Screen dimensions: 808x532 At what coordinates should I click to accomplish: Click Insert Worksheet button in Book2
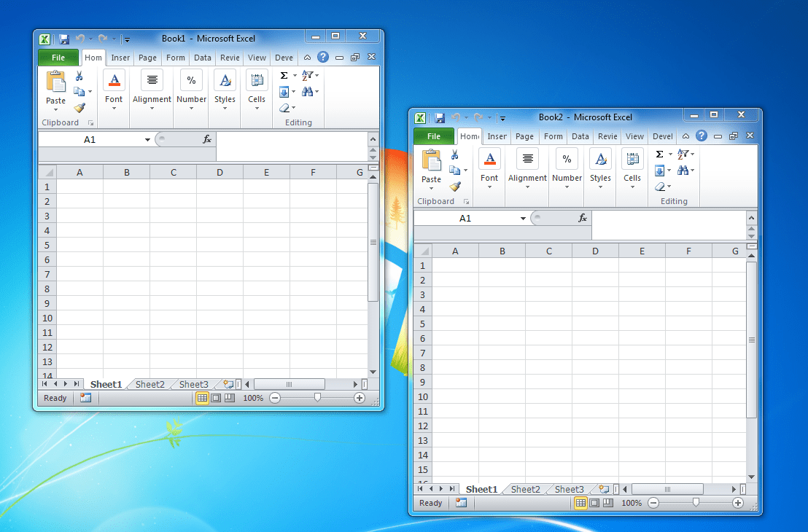[x=603, y=489]
